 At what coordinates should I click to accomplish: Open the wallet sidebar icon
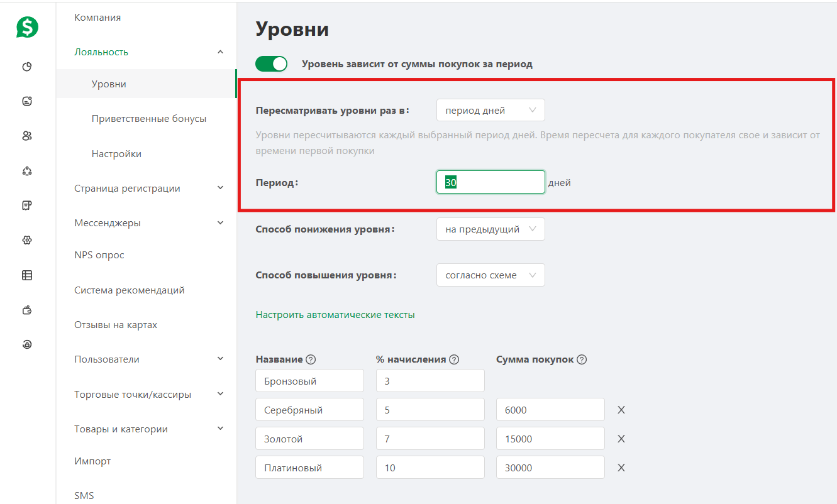(x=27, y=310)
